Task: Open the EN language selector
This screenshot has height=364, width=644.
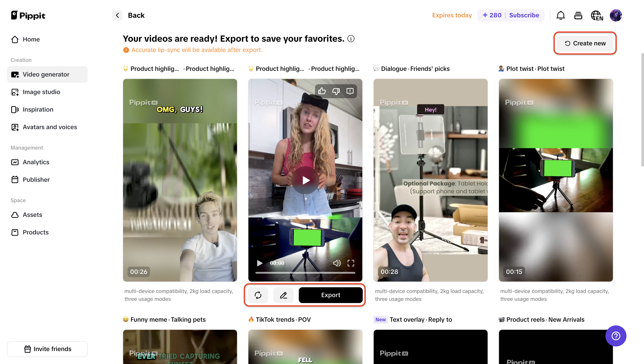Action: tap(597, 15)
